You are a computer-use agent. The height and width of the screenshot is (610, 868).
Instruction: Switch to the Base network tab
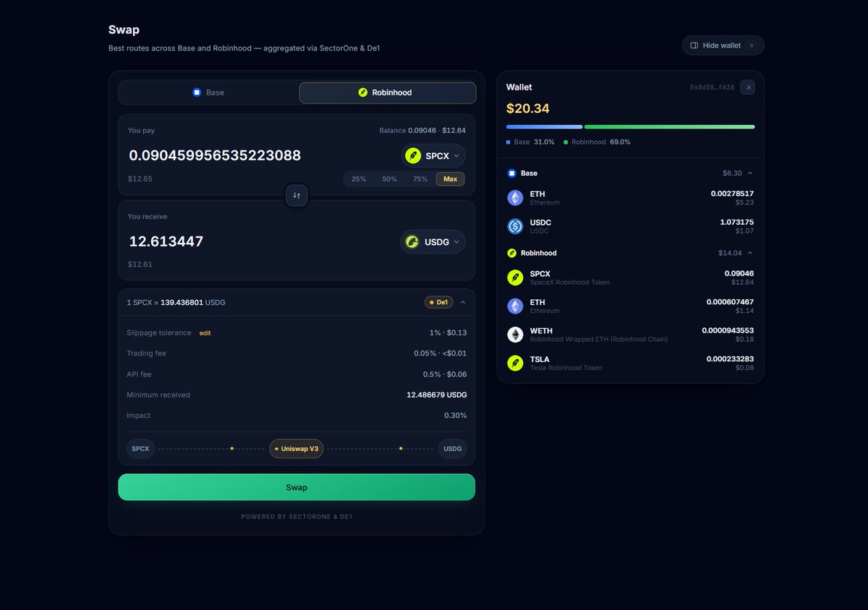click(208, 93)
